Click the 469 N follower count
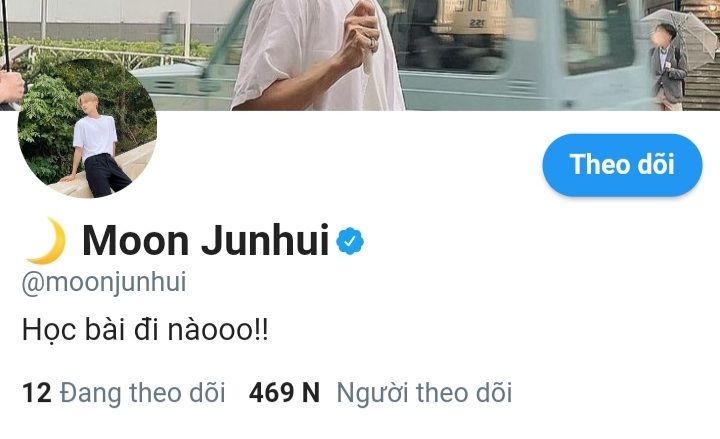 [284, 393]
